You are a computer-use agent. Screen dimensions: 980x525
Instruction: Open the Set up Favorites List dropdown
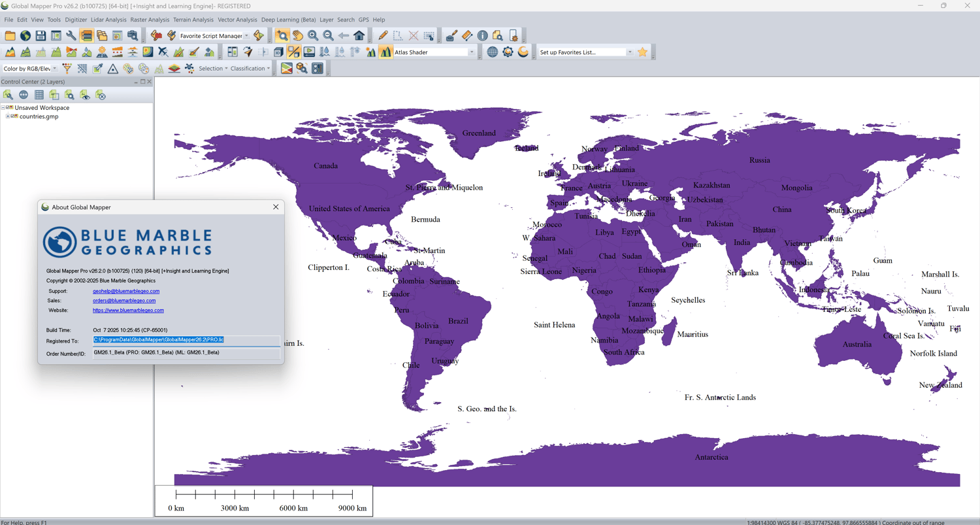pyautogui.click(x=630, y=52)
